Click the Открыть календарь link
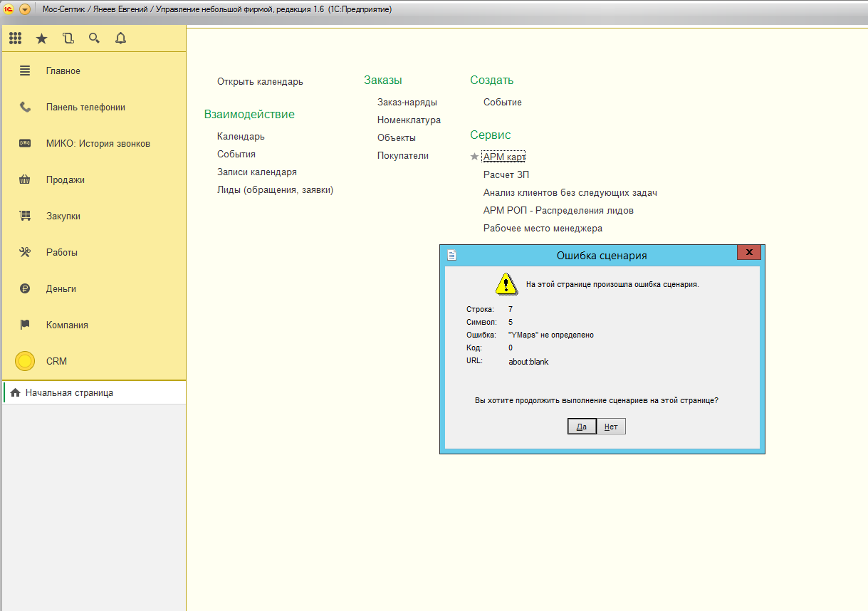The height and width of the screenshot is (611, 868). (x=260, y=82)
